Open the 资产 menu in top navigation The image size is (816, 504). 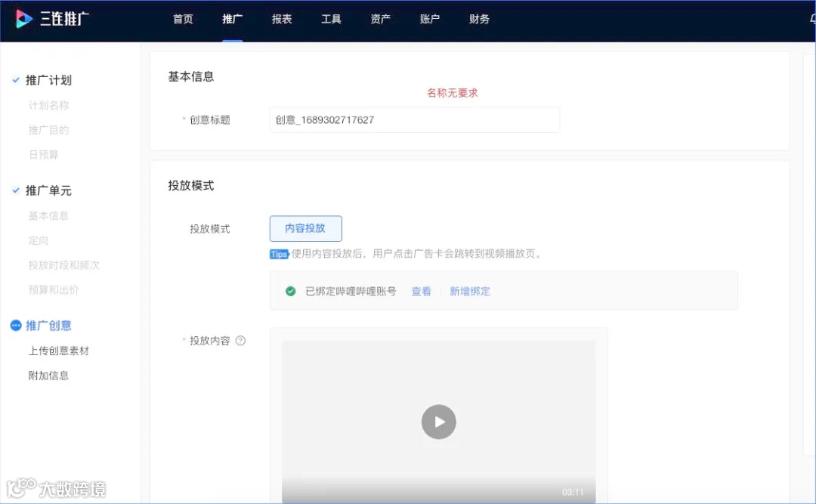click(380, 19)
